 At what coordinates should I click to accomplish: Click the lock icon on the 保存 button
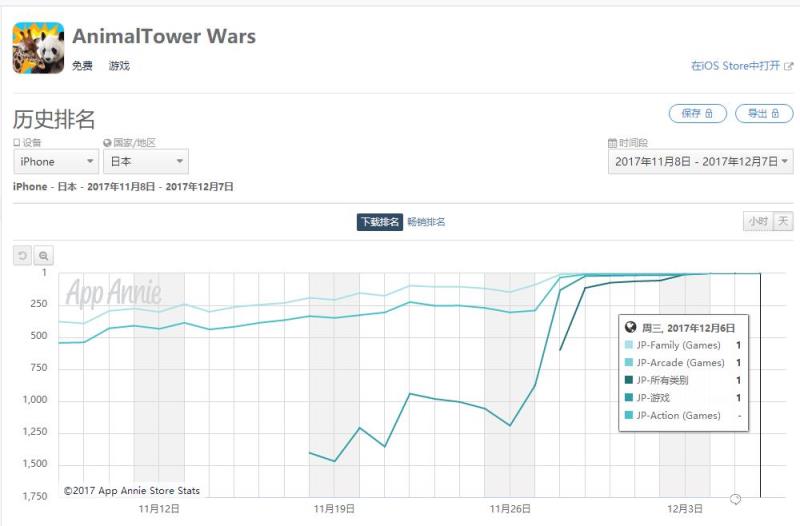tap(709, 113)
